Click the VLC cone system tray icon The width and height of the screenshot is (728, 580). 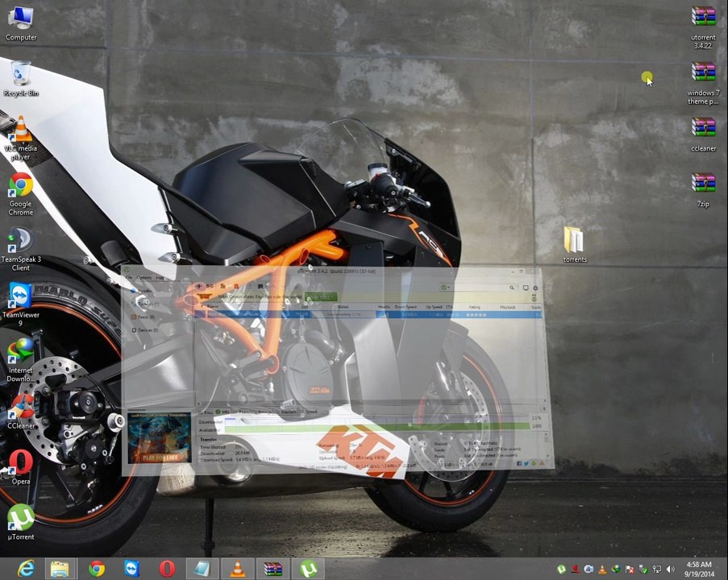coord(602,569)
